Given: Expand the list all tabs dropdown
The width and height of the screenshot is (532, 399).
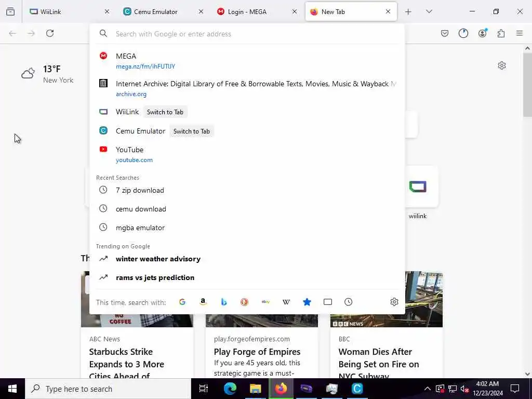Looking at the screenshot, I should (429, 11).
